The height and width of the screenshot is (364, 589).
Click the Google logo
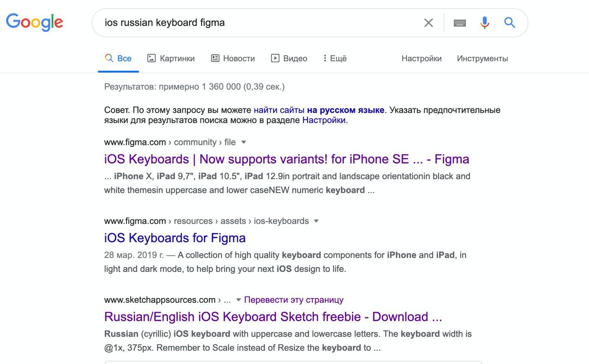click(35, 22)
